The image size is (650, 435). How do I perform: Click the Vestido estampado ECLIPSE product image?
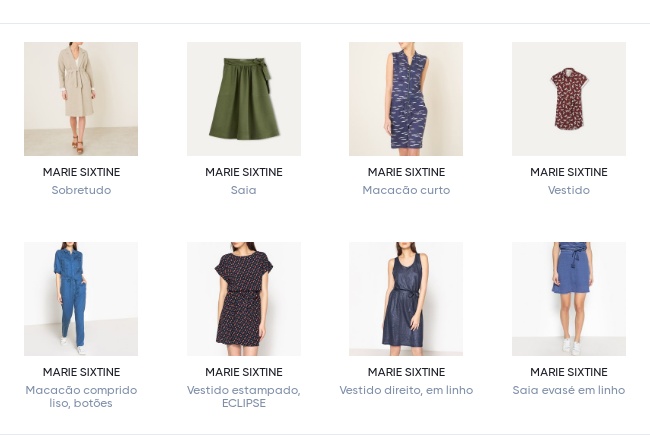tap(243, 299)
